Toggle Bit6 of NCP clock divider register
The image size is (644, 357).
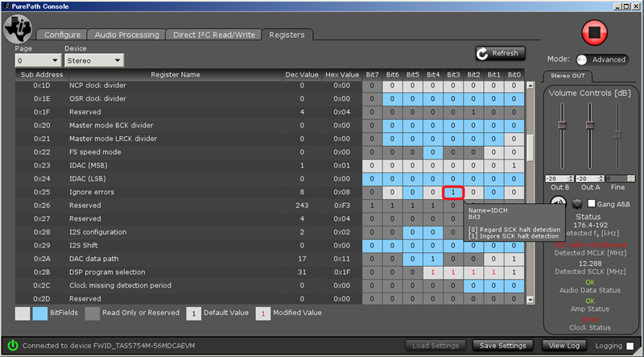pos(393,85)
